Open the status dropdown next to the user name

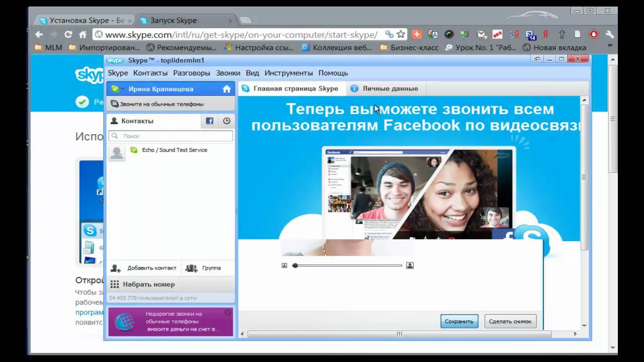point(118,89)
